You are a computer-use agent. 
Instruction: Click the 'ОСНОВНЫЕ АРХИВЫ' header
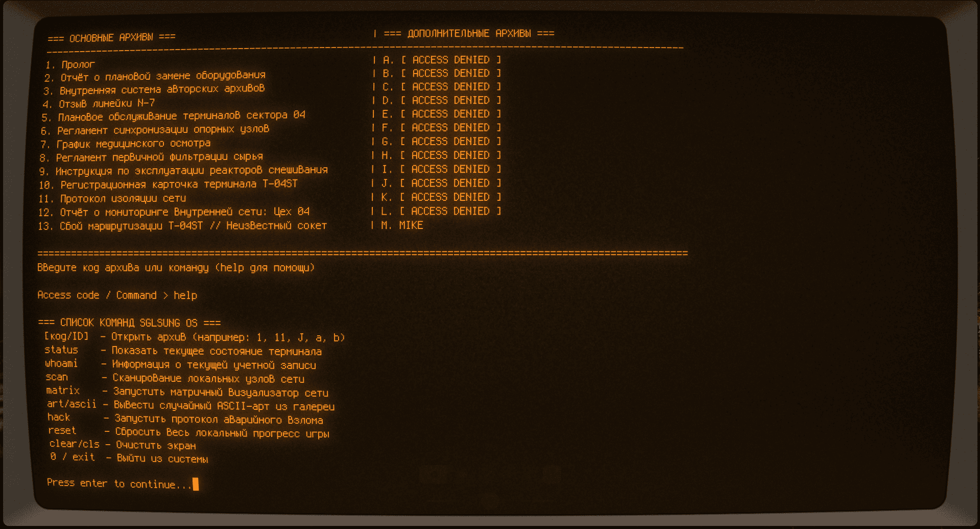pyautogui.click(x=112, y=38)
